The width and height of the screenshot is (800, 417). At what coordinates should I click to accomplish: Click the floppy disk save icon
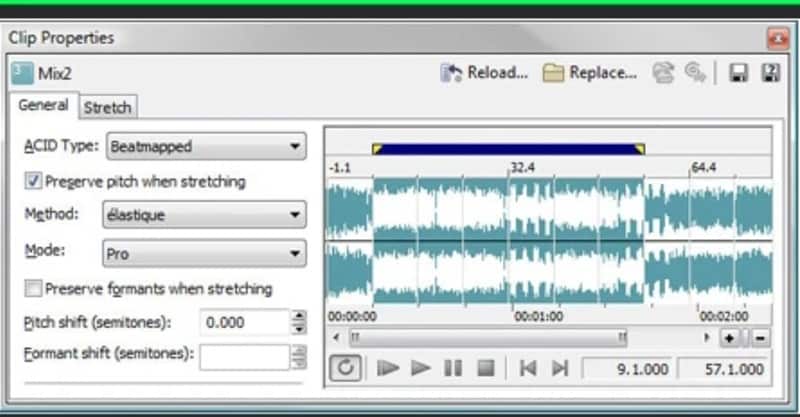(x=738, y=73)
